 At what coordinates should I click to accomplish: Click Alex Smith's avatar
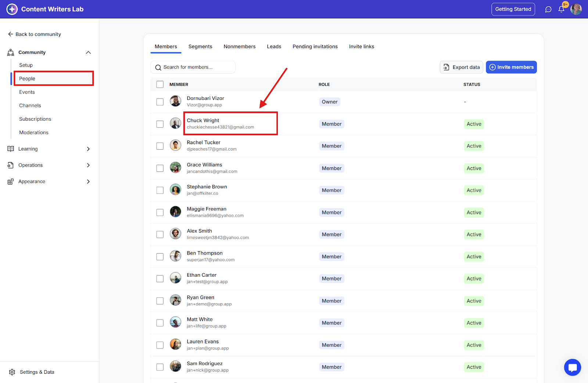coord(176,234)
